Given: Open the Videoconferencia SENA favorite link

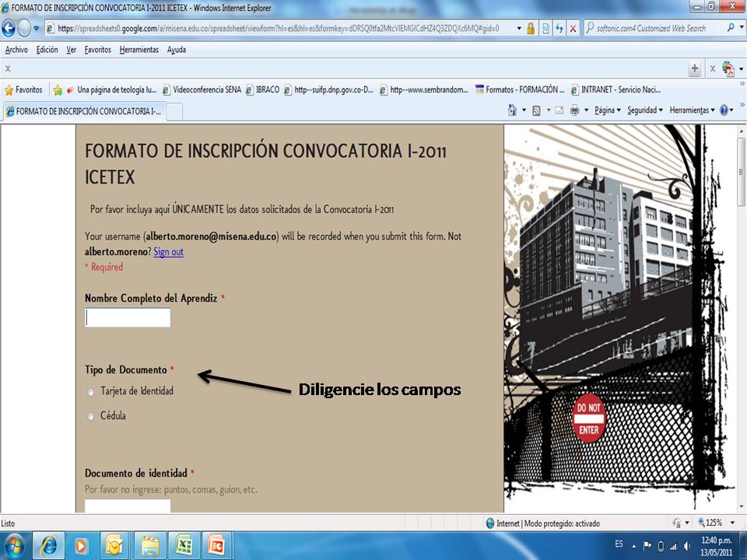Looking at the screenshot, I should click(202, 89).
